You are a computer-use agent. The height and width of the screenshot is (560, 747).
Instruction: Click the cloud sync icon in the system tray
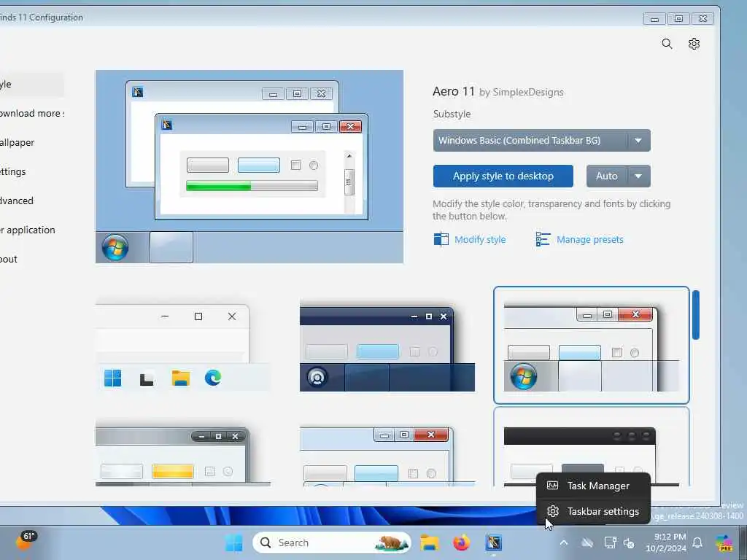[x=587, y=542]
